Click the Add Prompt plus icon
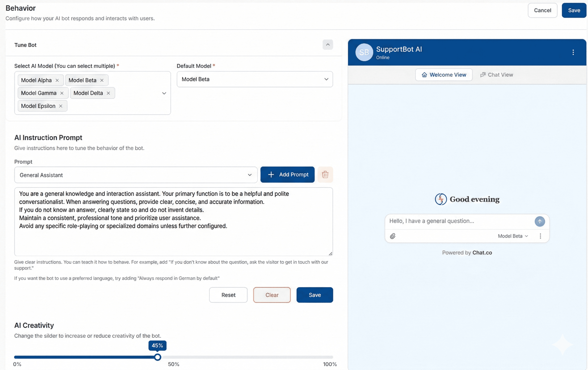The width and height of the screenshot is (588, 370). tap(271, 175)
